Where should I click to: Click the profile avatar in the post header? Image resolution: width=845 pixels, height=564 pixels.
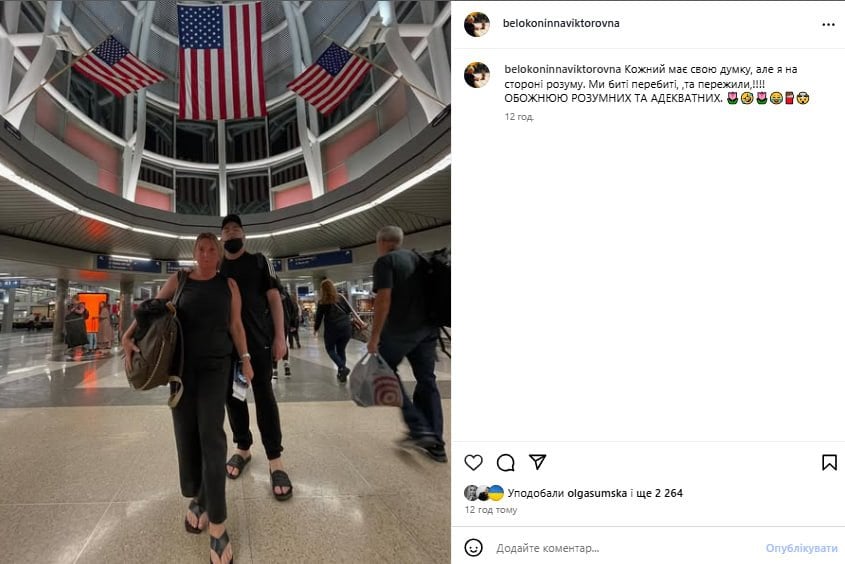pos(477,24)
